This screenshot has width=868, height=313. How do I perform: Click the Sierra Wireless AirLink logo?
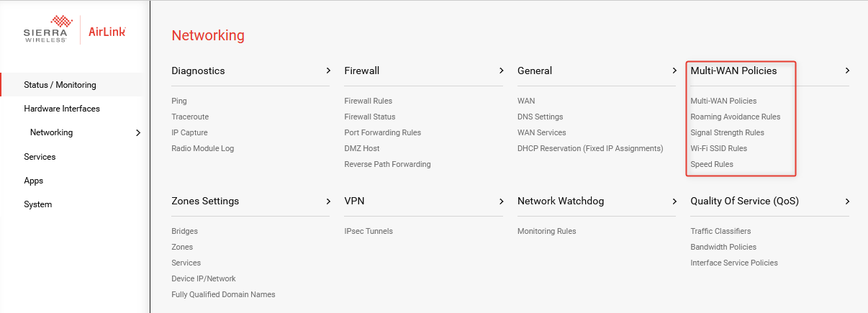(75, 30)
